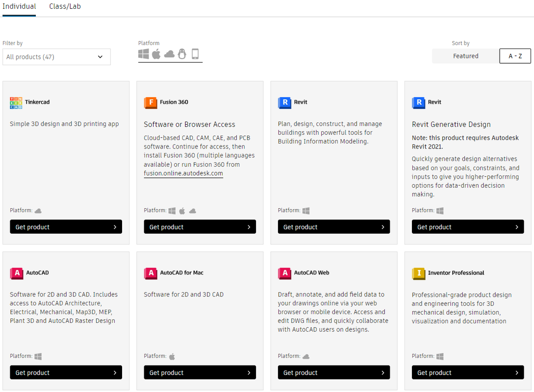Get the Inventor Professional product
This screenshot has width=534, height=392.
click(468, 372)
